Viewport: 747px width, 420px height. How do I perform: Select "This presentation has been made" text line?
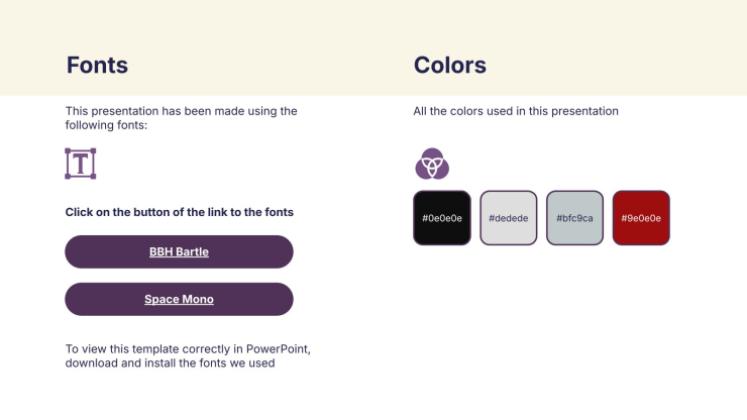tap(181, 111)
